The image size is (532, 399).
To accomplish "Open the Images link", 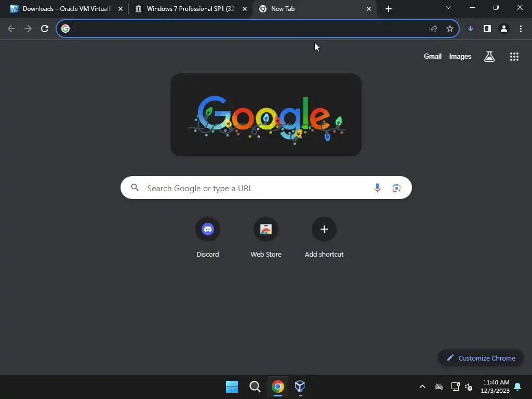I will (x=460, y=56).
